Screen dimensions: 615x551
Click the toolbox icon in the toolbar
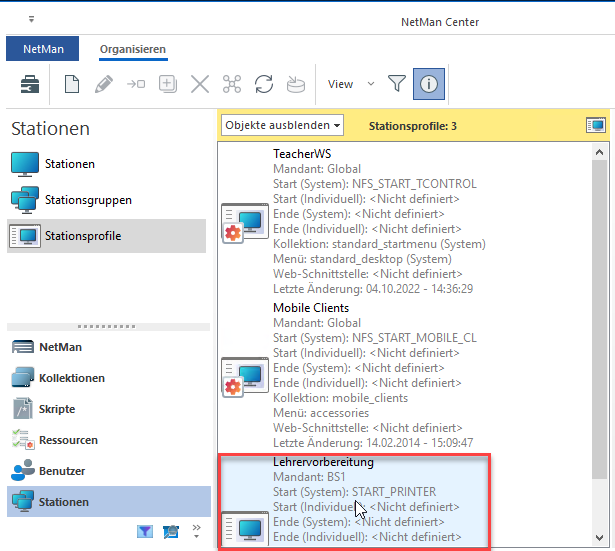coord(30,85)
